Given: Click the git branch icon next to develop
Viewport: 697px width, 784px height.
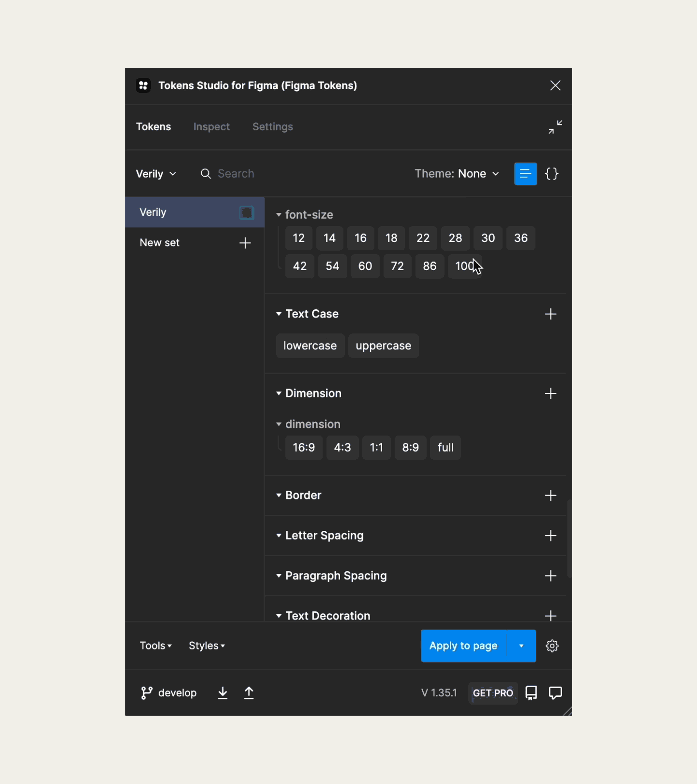Looking at the screenshot, I should pos(147,693).
